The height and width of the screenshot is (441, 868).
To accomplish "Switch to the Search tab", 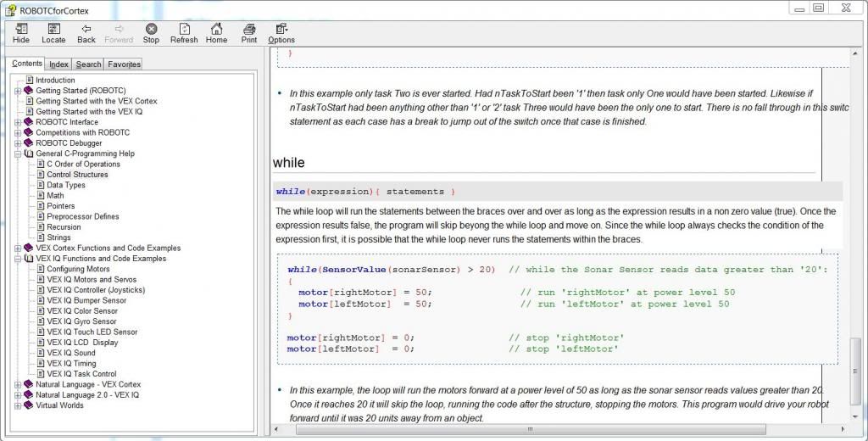I will point(88,64).
